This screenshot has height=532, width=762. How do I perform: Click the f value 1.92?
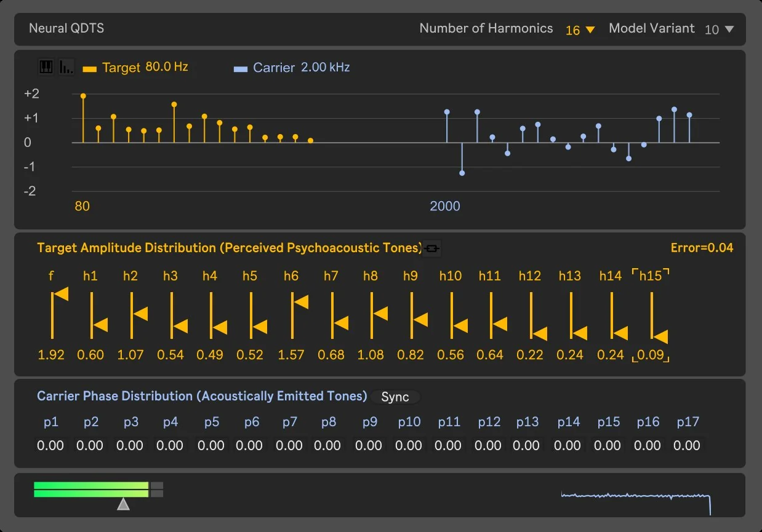[51, 355]
